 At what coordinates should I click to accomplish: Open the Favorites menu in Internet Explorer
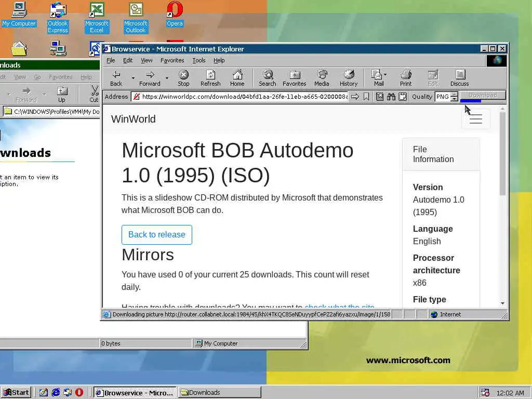172,60
